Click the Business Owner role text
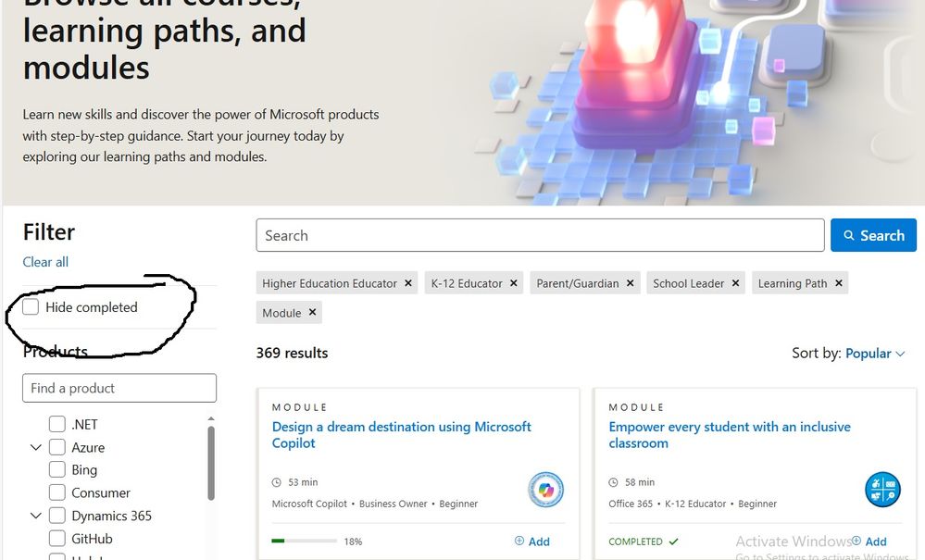The height and width of the screenshot is (560, 925). 393,504
